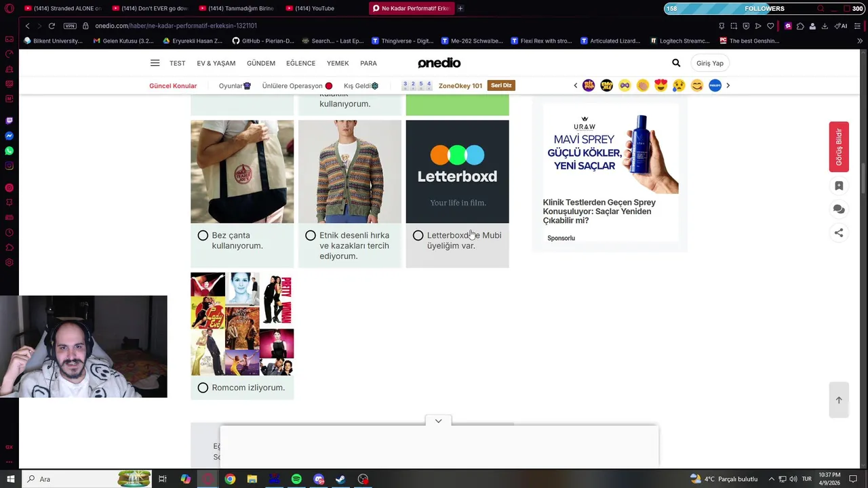Open the Kış Geldi topic link
The image size is (868, 488).
(x=361, y=86)
